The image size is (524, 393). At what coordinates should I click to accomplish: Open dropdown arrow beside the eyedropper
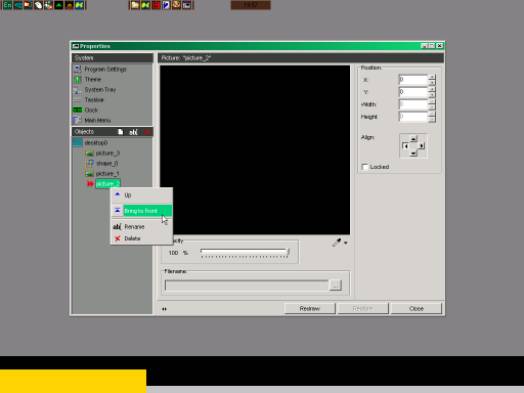pos(346,243)
